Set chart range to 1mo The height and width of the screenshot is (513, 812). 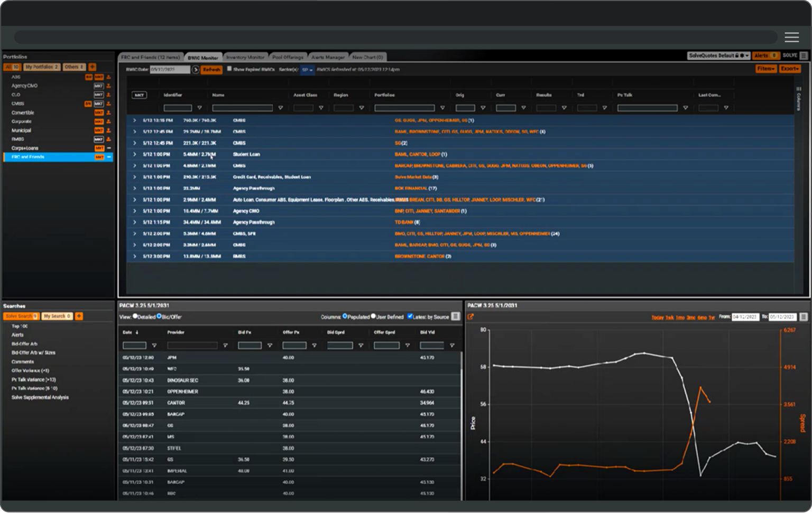point(680,318)
